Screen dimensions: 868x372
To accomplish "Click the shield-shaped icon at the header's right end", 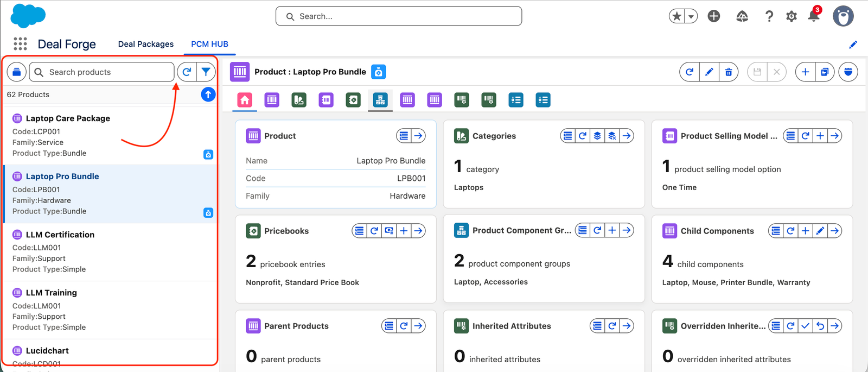I will point(848,72).
